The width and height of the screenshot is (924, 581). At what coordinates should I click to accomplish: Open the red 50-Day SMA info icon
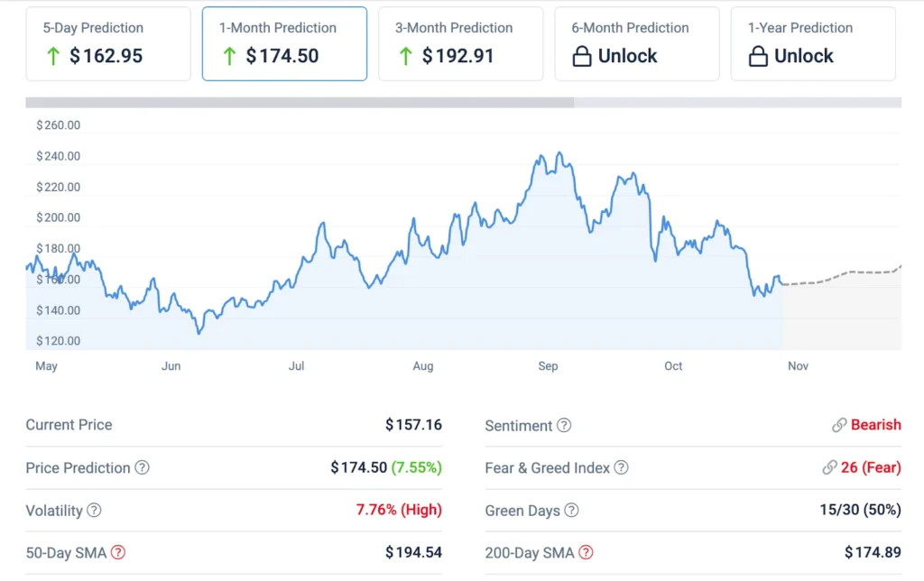[x=118, y=553]
